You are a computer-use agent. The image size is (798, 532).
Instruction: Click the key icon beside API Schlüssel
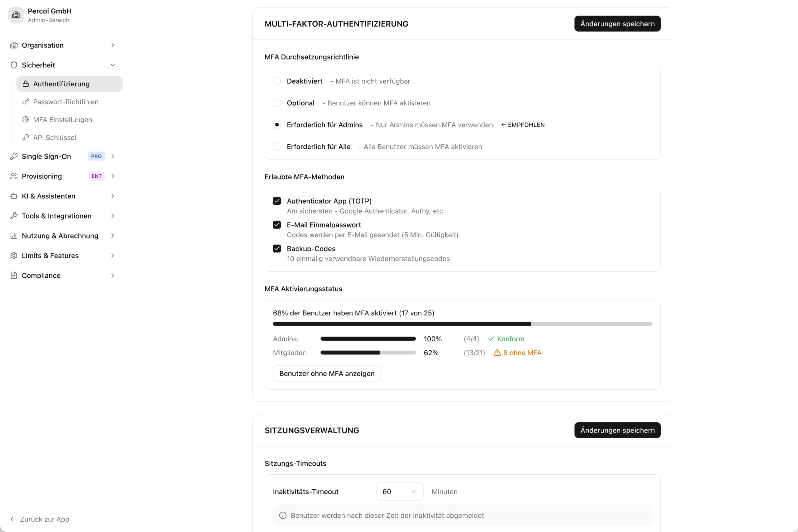click(x=26, y=137)
